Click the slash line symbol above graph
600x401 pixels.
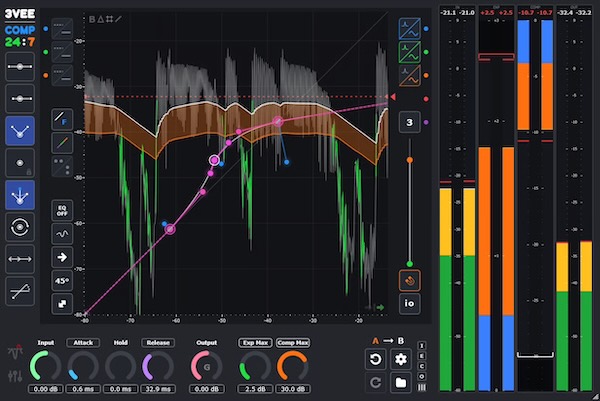coord(118,19)
